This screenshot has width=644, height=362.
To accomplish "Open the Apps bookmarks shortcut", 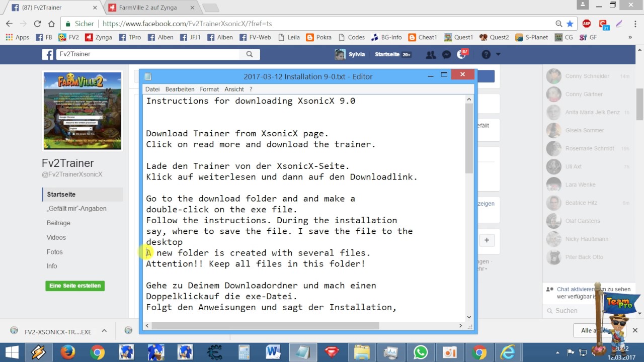I will (x=17, y=37).
